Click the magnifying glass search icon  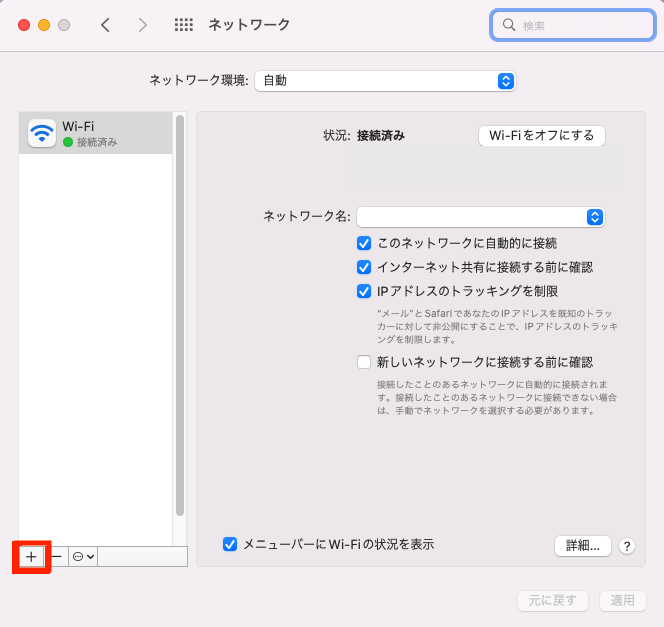[509, 25]
